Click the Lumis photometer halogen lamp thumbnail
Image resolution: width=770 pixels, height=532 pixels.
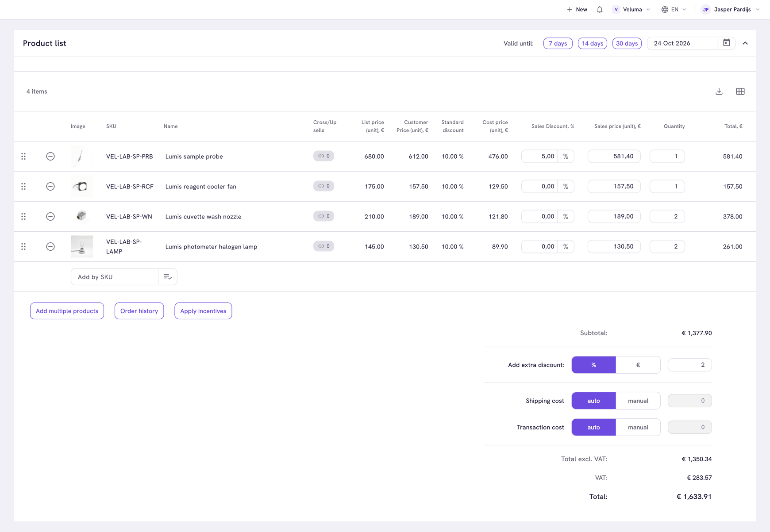[82, 246]
